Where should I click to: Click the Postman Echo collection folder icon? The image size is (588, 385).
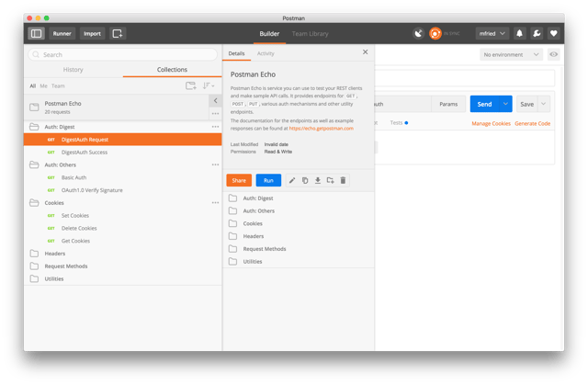(34, 108)
